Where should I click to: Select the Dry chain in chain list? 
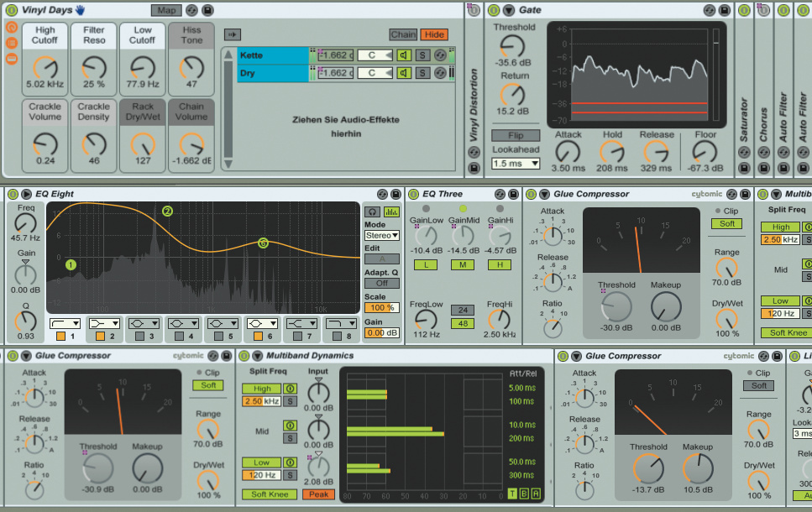tap(273, 74)
